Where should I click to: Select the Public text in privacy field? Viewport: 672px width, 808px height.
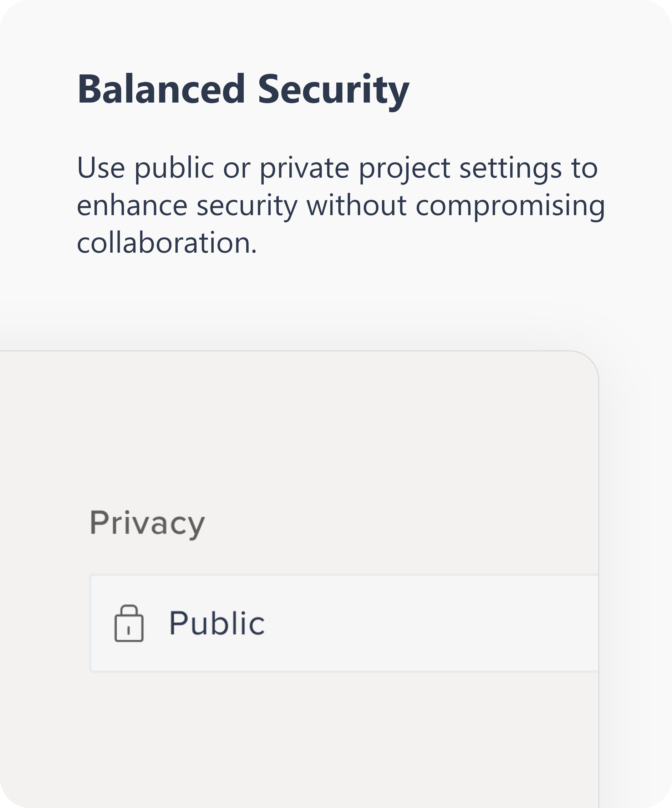click(x=217, y=623)
